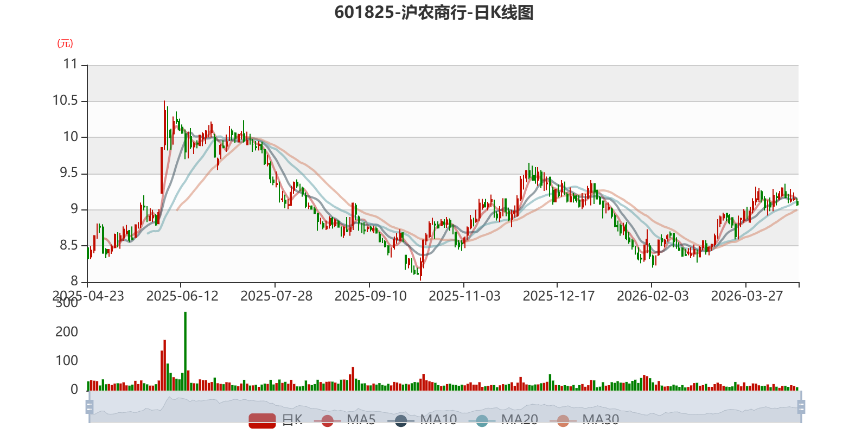Click the 2025-06-12 date axis label
The width and height of the screenshot is (868, 434).
pos(182,296)
